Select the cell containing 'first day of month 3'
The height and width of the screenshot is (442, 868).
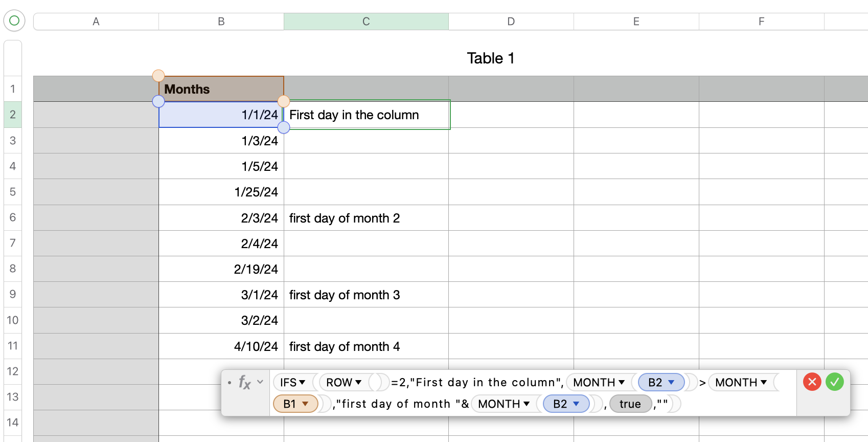(366, 295)
